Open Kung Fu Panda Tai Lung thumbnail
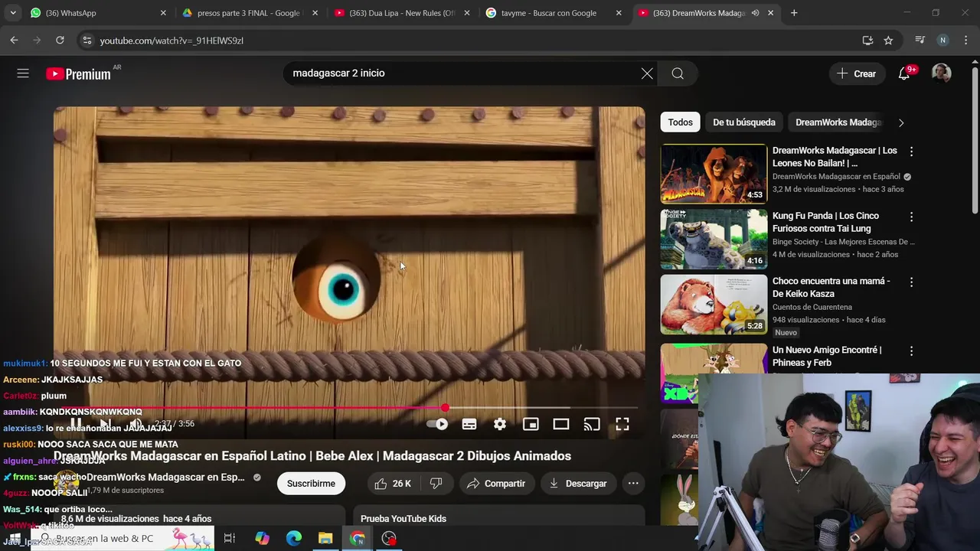Viewport: 980px width, 551px height. point(714,239)
